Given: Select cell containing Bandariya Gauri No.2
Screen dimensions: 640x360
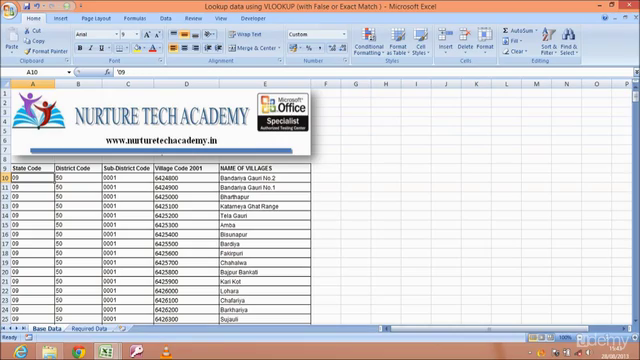Looking at the screenshot, I should tap(265, 178).
